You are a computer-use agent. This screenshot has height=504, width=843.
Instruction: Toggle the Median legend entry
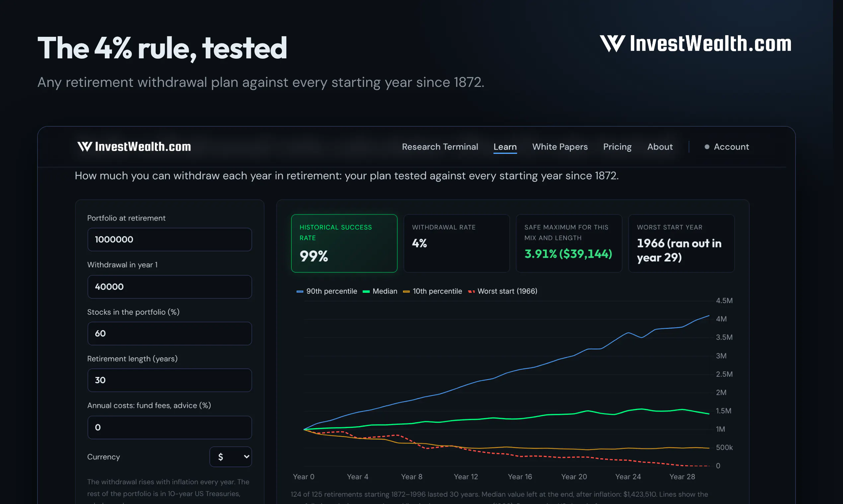pyautogui.click(x=380, y=291)
